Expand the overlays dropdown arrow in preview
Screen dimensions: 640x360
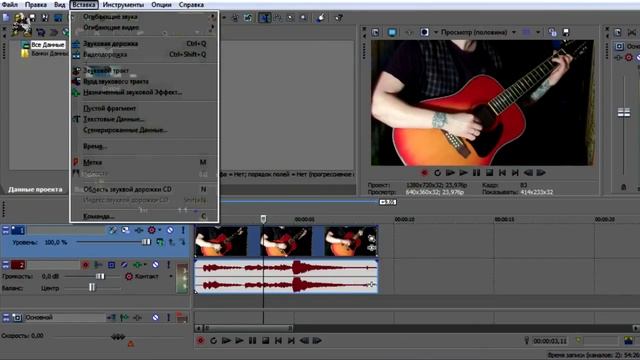[538, 32]
